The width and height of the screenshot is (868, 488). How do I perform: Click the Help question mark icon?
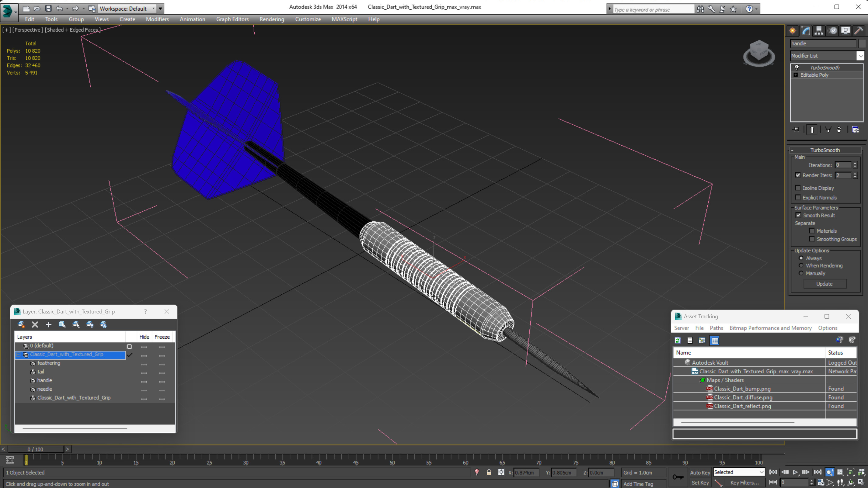(x=749, y=9)
